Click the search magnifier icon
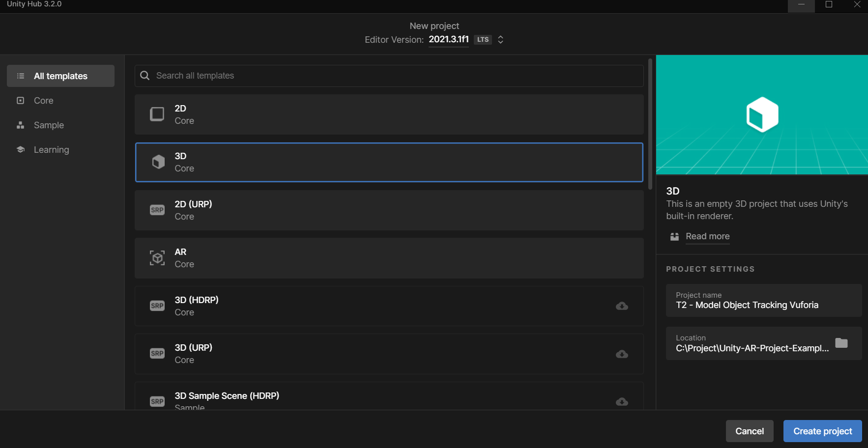 point(145,76)
